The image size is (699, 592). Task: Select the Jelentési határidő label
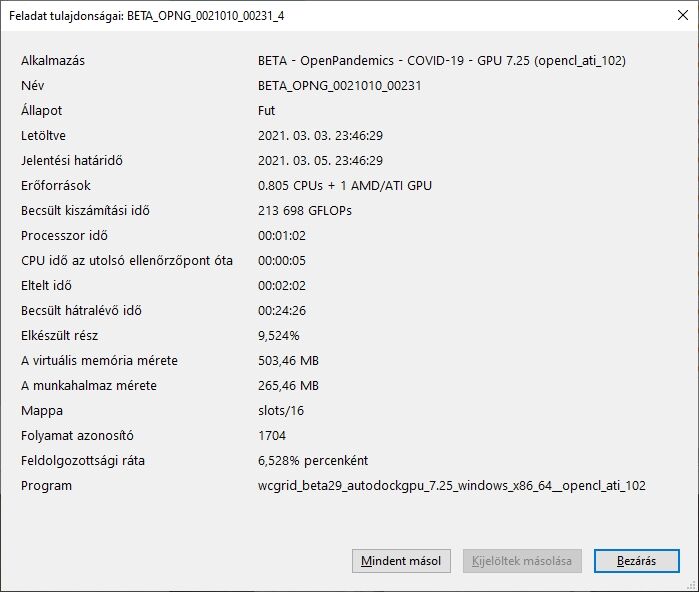coord(72,160)
